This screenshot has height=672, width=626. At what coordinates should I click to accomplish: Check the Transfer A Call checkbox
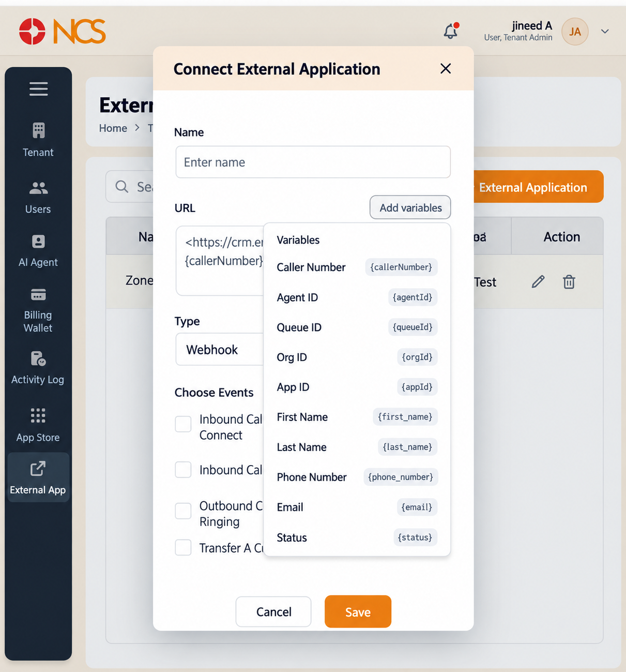pos(183,547)
